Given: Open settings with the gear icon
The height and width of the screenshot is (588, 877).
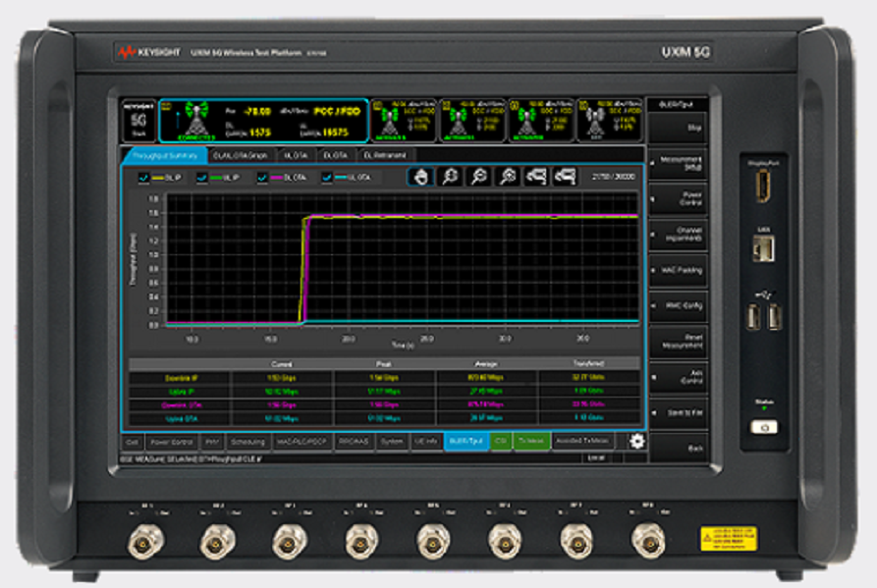Looking at the screenshot, I should pyautogui.click(x=637, y=441).
